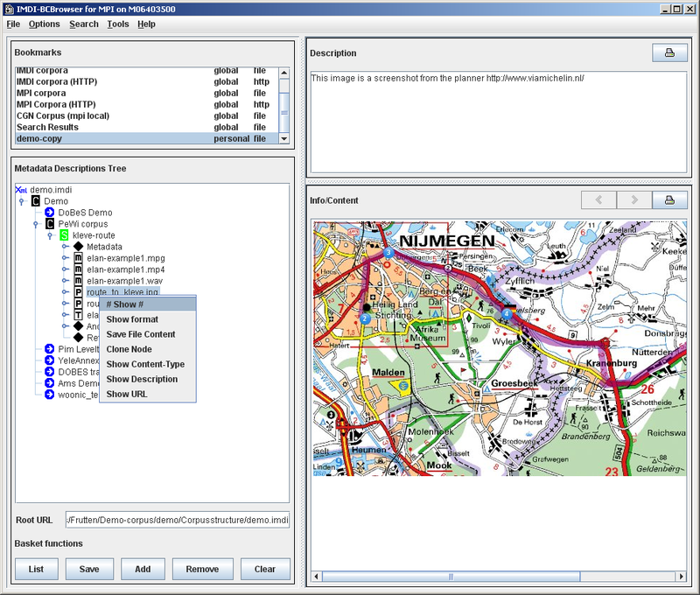The height and width of the screenshot is (595, 700).
Task: Select 'demo-copy' personal bookmark
Action: coord(147,138)
